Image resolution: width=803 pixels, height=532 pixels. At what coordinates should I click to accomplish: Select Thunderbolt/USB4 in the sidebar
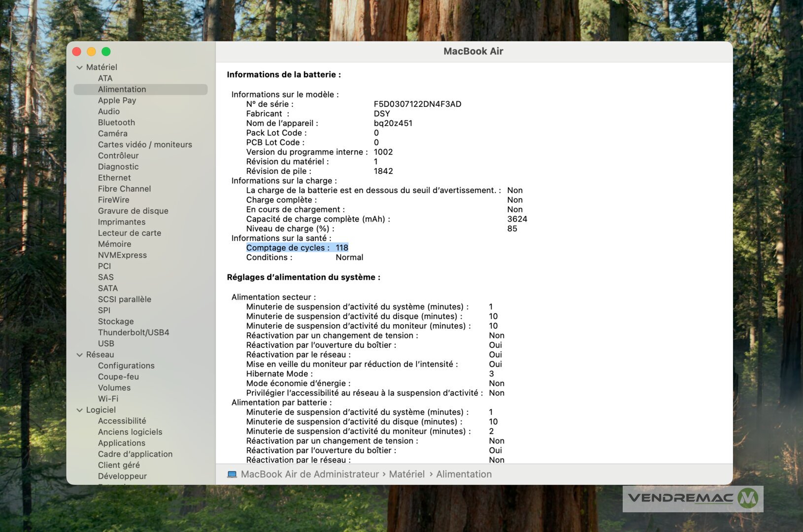(134, 332)
